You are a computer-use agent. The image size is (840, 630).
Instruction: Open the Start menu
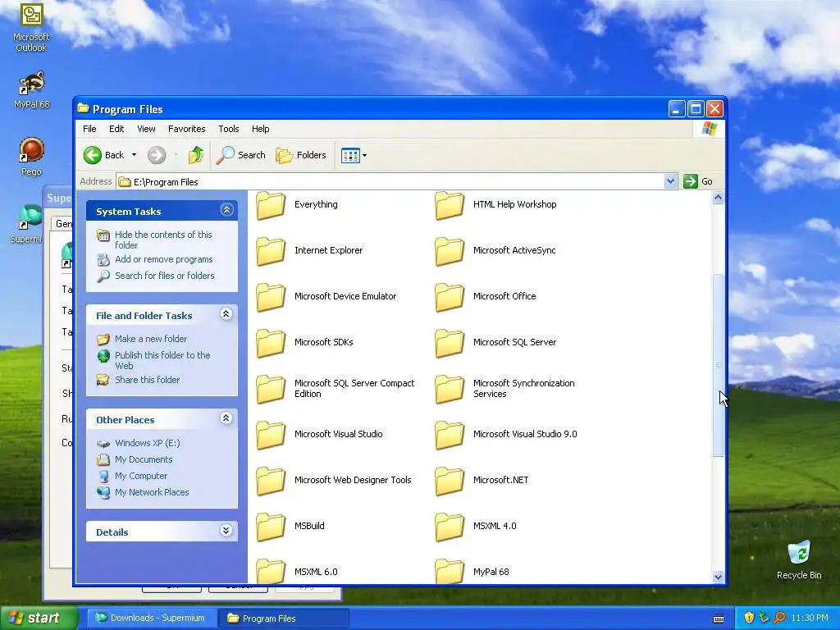coord(39,619)
